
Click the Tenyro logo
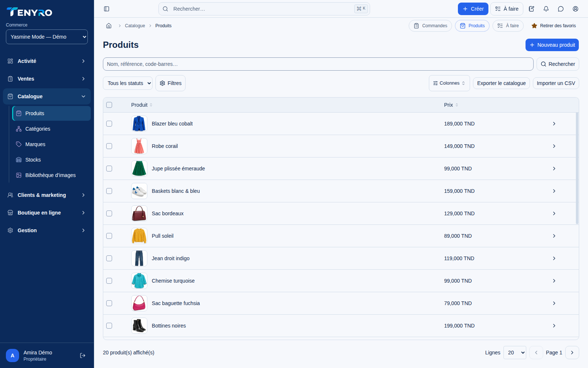coord(29,12)
